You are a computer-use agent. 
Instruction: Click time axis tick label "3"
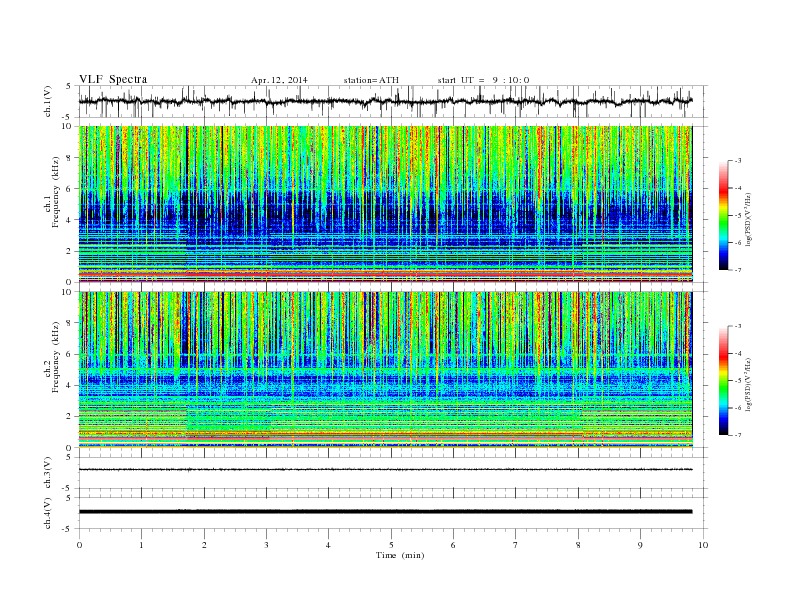(x=266, y=545)
